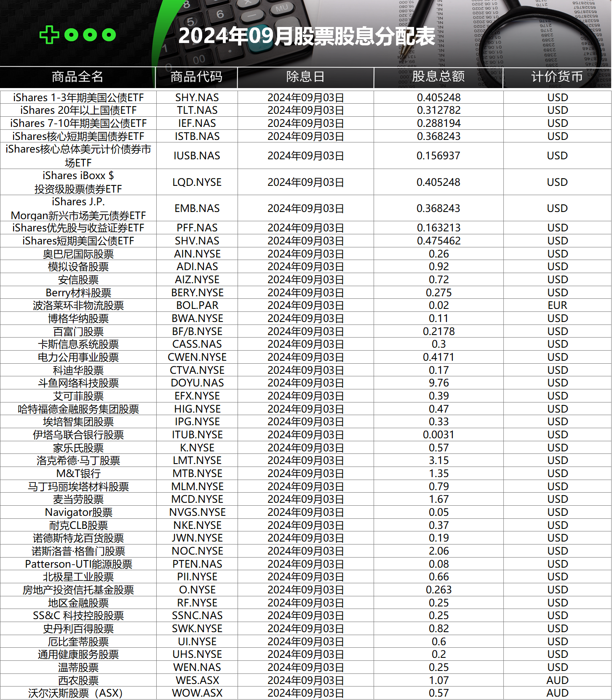Click the 商品全名 column header
The image size is (612, 700).
[x=78, y=77]
